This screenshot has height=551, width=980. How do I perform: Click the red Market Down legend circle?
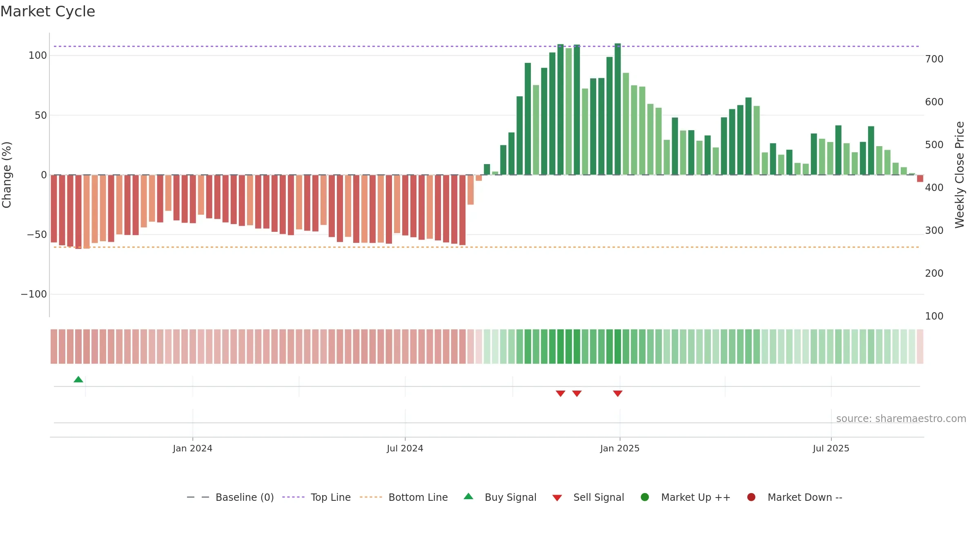751,497
